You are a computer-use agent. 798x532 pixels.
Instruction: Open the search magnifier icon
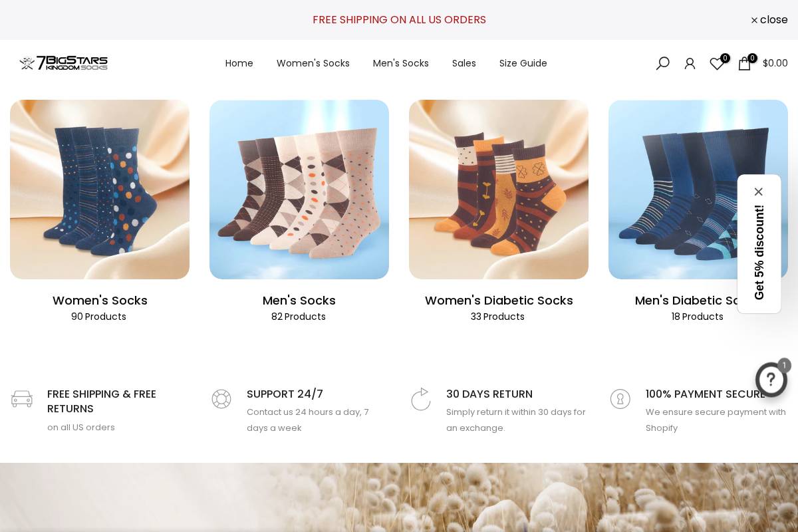(662, 63)
